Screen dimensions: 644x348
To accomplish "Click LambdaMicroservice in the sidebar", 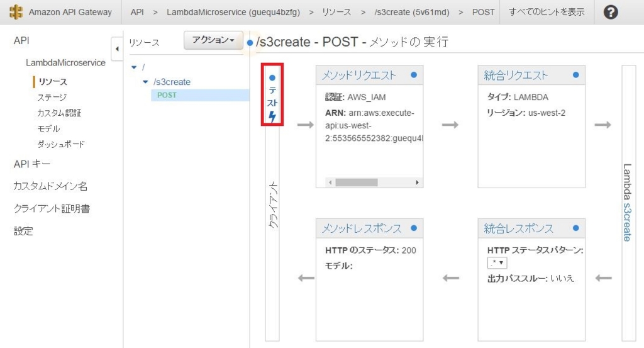I will (x=65, y=63).
